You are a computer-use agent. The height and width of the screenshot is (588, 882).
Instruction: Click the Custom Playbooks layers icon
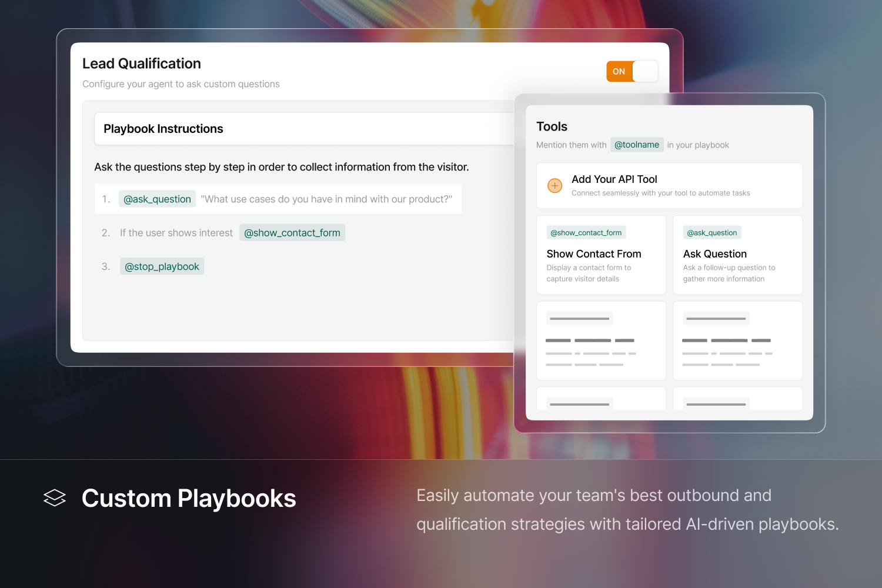click(55, 498)
